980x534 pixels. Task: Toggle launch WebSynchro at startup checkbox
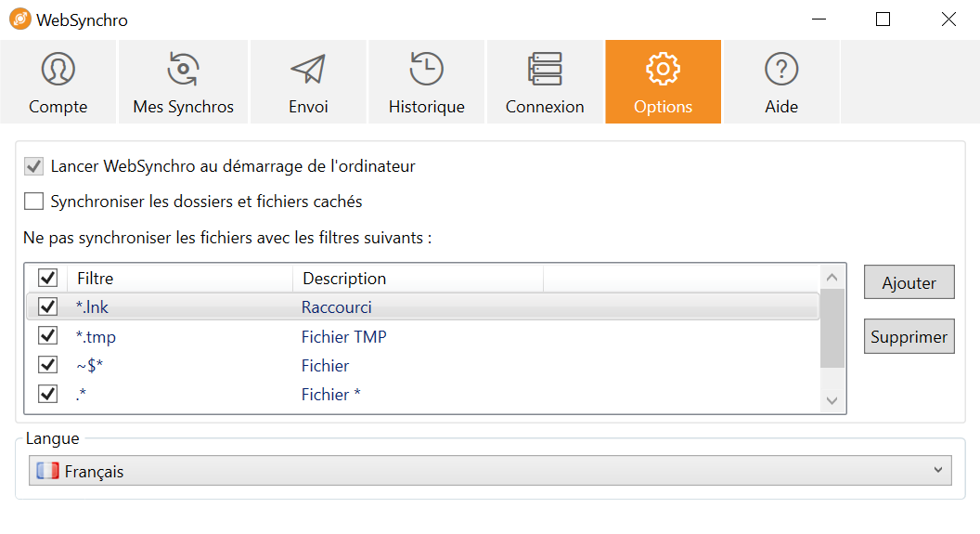(x=33, y=166)
